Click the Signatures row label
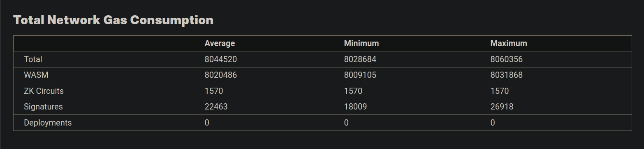 [x=44, y=107]
